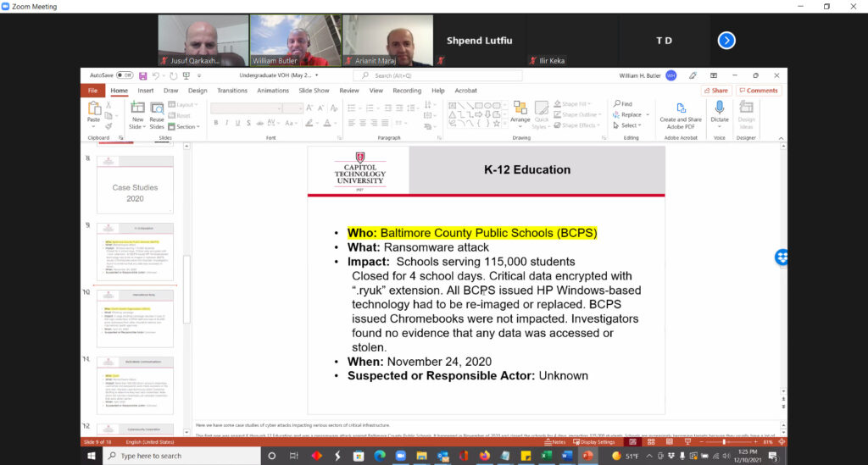This screenshot has width=868, height=465.
Task: Open the Select dropdown in Editing
Action: coord(626,125)
